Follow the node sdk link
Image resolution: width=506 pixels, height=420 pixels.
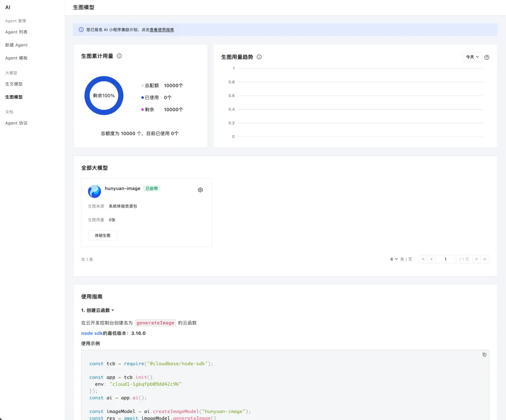tap(92, 333)
